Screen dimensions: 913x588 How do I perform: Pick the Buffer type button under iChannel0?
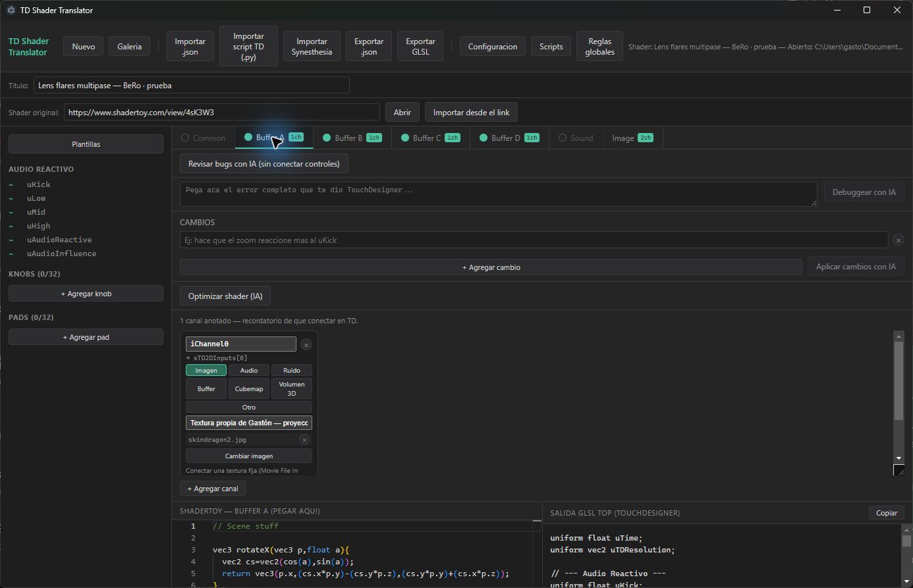point(206,388)
